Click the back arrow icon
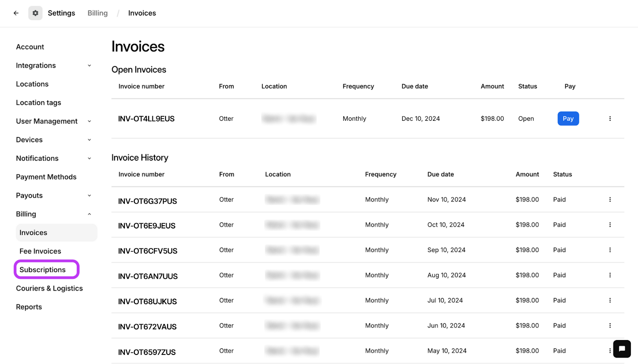638x364 pixels. [x=16, y=13]
